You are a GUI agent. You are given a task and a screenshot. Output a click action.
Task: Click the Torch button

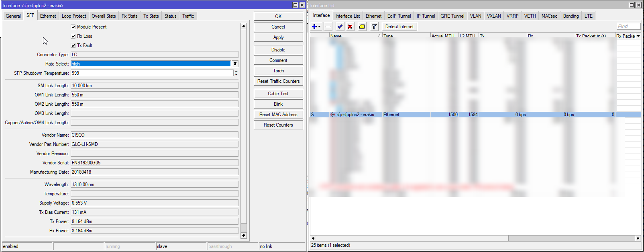(278, 71)
